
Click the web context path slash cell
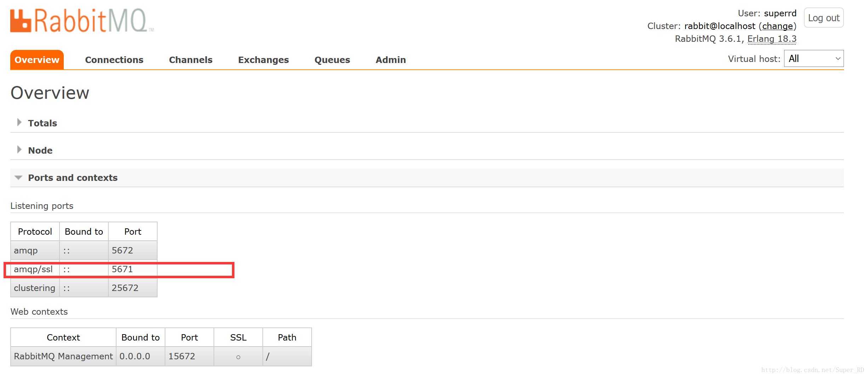[287, 356]
